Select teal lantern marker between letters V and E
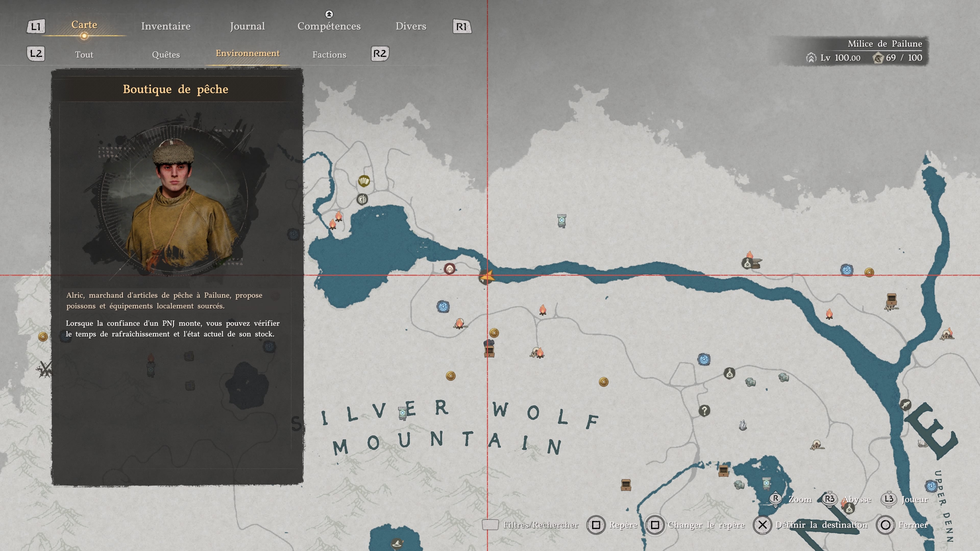This screenshot has width=980, height=551. point(402,413)
